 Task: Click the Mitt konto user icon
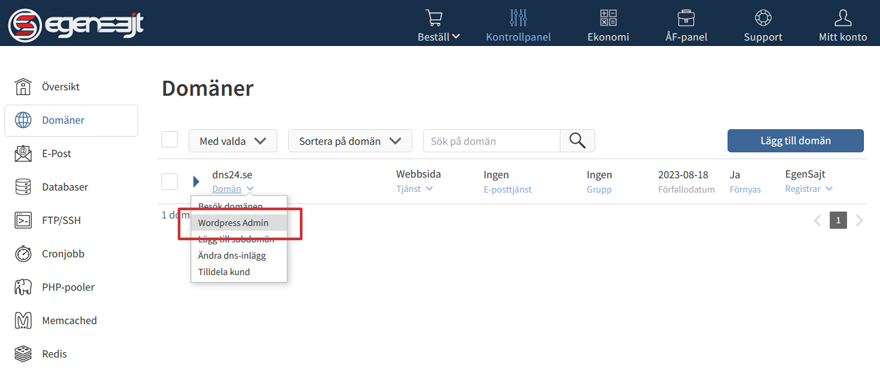point(842,18)
